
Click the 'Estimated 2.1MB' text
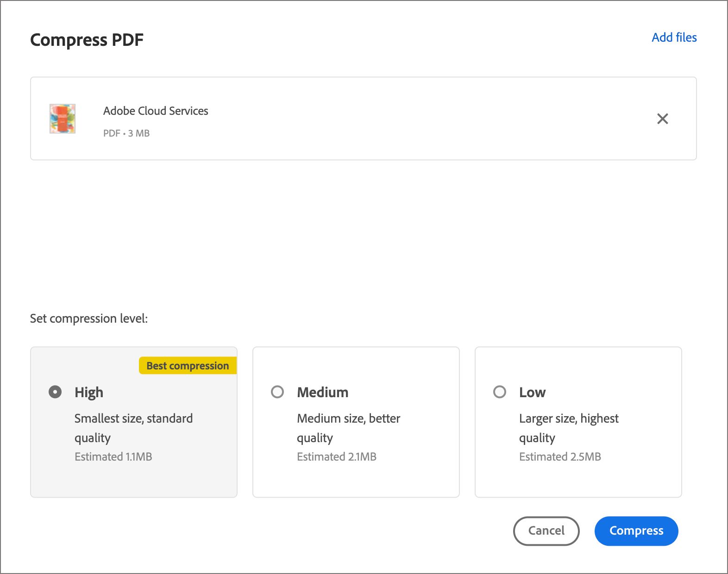(337, 457)
